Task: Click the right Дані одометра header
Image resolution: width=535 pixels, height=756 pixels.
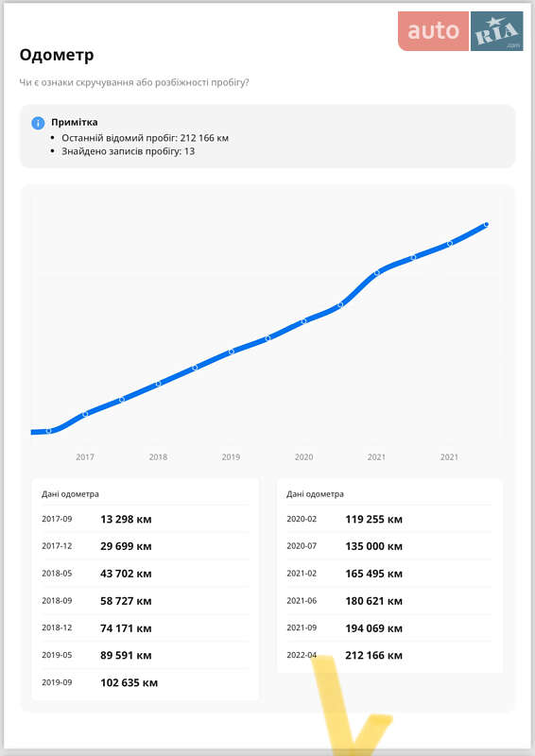Action: click(315, 493)
